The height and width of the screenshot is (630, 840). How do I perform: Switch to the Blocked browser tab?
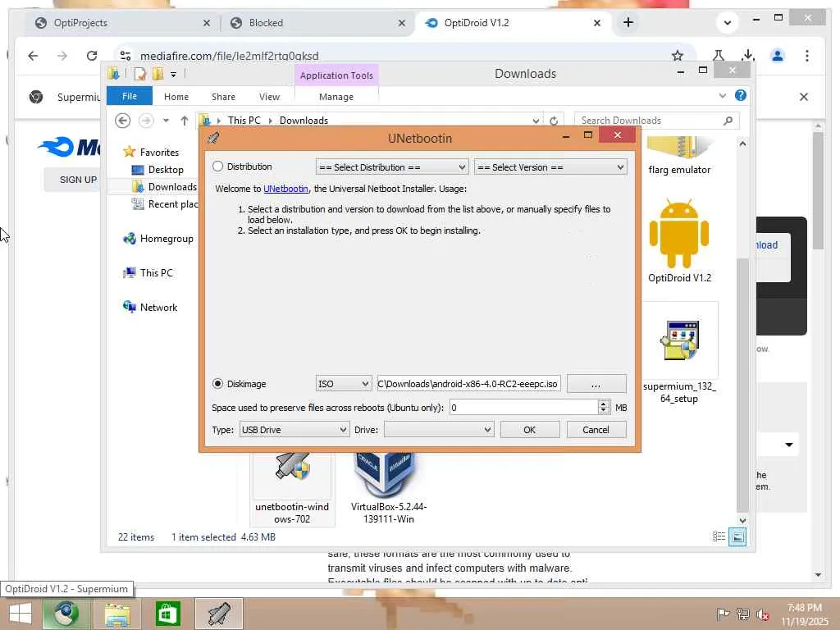pos(317,23)
